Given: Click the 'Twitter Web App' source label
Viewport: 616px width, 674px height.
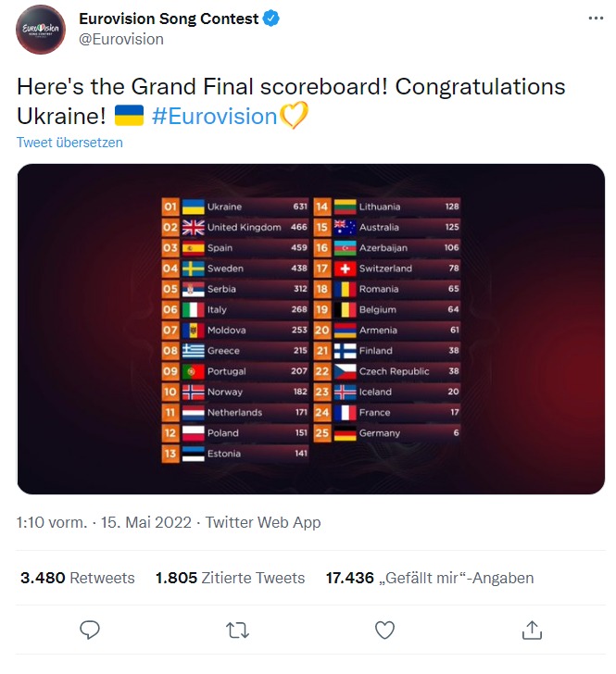Looking at the screenshot, I should [x=263, y=522].
